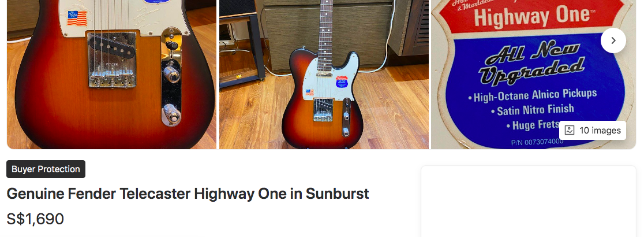
Task: Click the Genuine Fender Telecaster listing title
Action: coord(188,194)
